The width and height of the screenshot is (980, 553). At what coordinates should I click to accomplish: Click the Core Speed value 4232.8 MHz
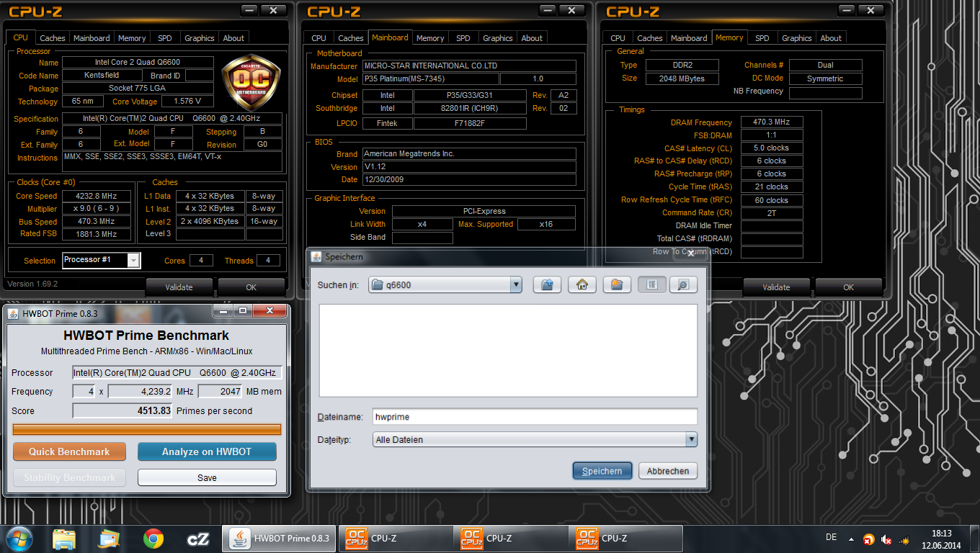97,196
